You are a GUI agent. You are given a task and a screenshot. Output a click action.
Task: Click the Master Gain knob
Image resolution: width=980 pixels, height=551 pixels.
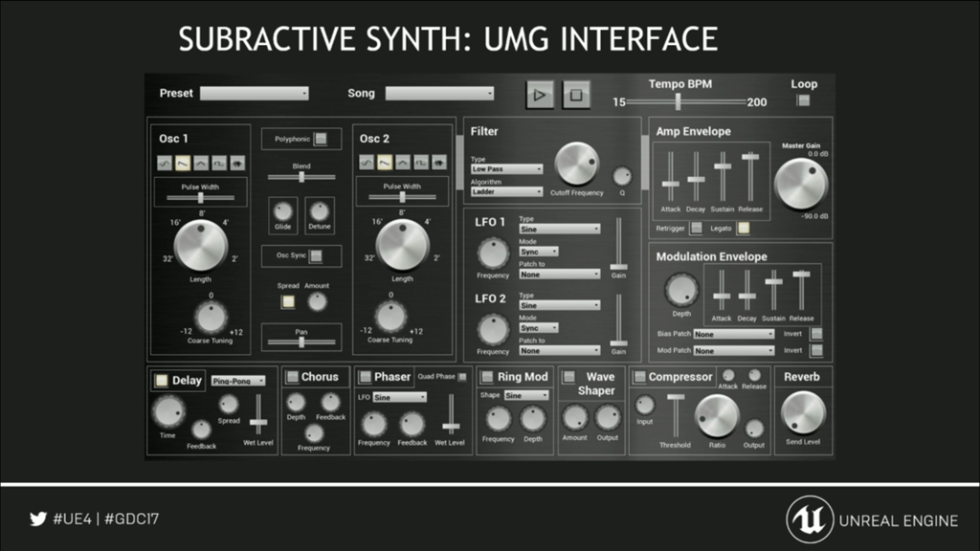pos(801,184)
